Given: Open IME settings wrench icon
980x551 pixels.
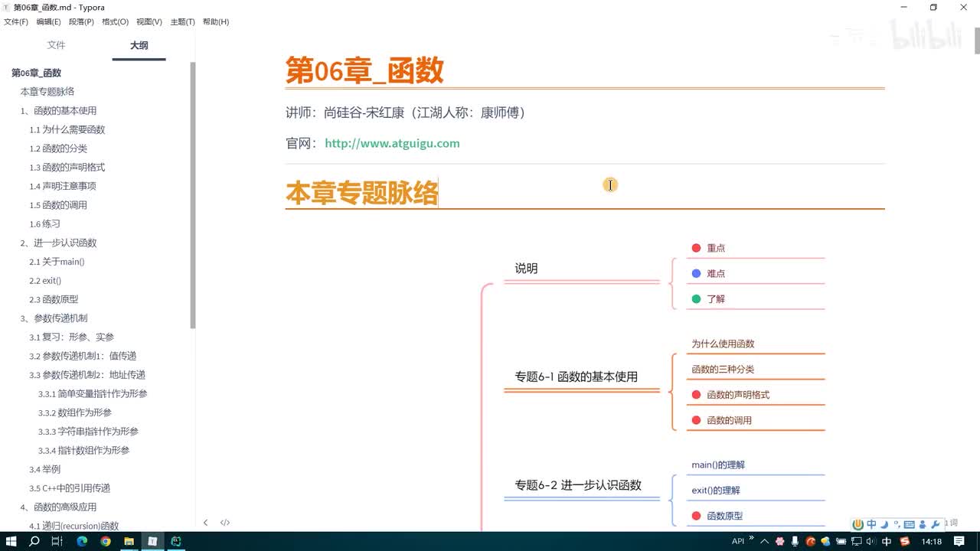Looking at the screenshot, I should tap(935, 524).
